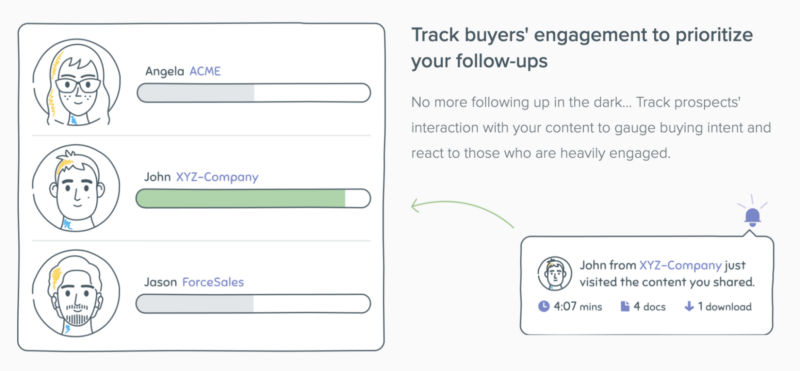This screenshot has height=371, width=800.
Task: Open the ForceSales company link
Action: coord(213,282)
